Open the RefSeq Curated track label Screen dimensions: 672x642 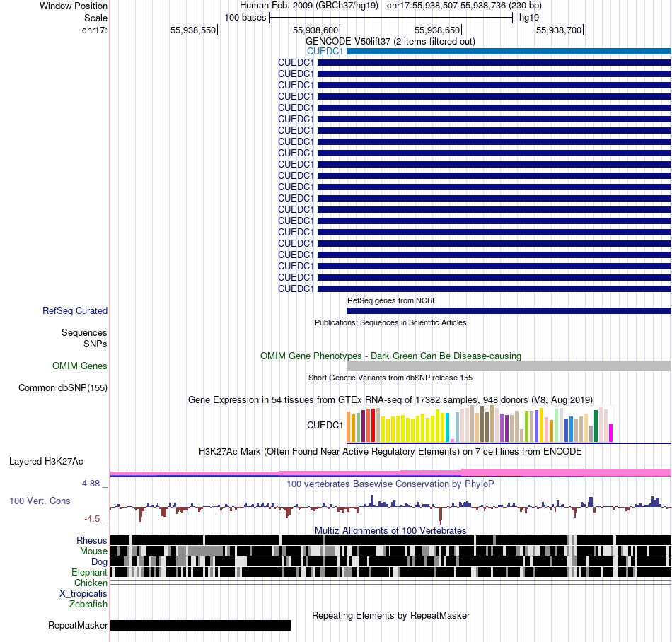[x=75, y=311]
